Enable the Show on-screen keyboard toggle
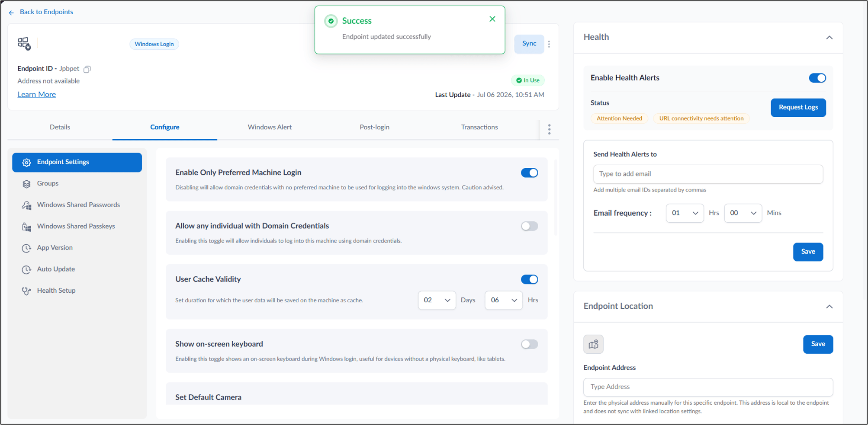This screenshot has width=868, height=425. pyautogui.click(x=529, y=344)
